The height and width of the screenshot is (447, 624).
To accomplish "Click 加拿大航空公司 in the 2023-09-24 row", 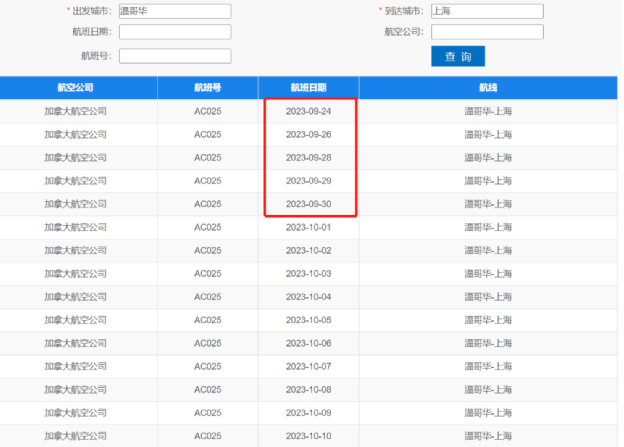I will tap(75, 111).
